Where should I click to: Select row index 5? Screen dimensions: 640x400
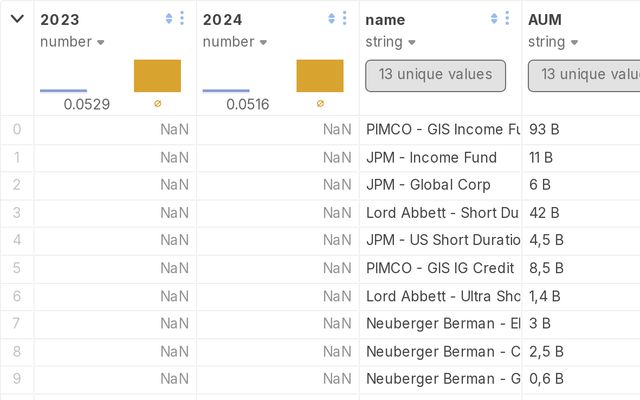[17, 268]
